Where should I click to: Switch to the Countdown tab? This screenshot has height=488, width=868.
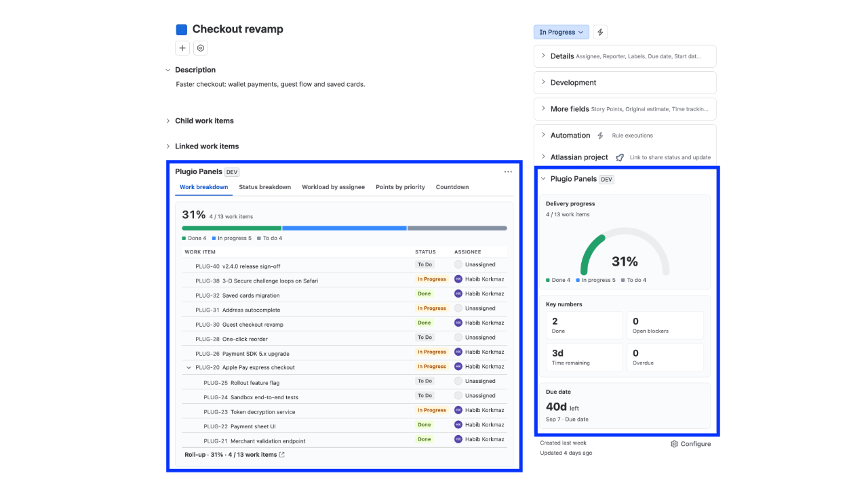pyautogui.click(x=452, y=187)
